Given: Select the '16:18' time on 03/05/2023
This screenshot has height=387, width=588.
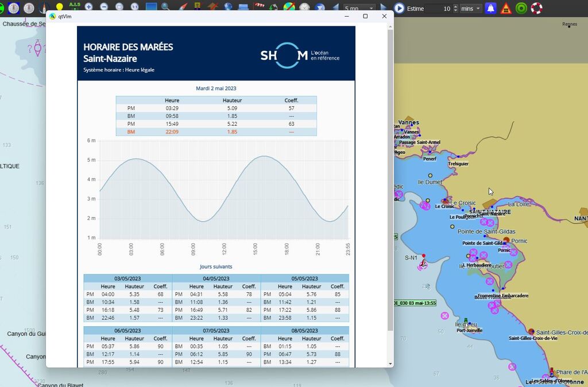Looking at the screenshot, I should coord(108,309).
